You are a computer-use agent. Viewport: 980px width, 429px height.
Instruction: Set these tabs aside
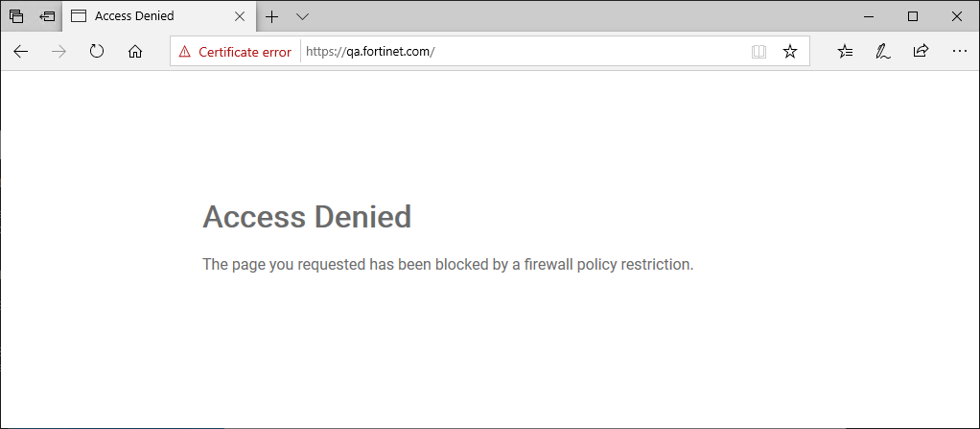[47, 16]
